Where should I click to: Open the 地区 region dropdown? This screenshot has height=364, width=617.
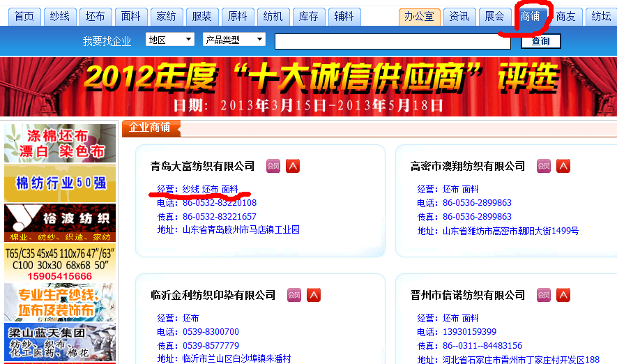(170, 40)
